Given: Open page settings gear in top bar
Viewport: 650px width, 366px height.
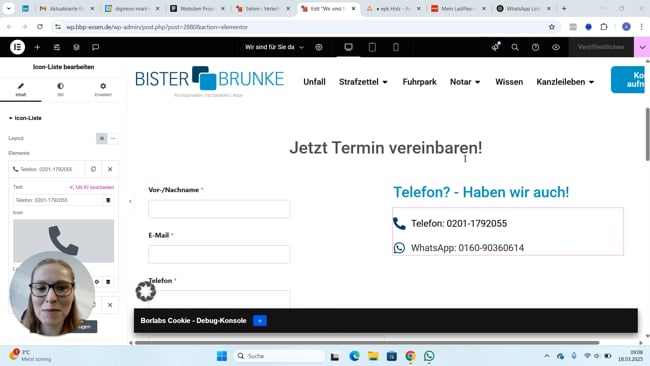Looking at the screenshot, I should [x=319, y=47].
